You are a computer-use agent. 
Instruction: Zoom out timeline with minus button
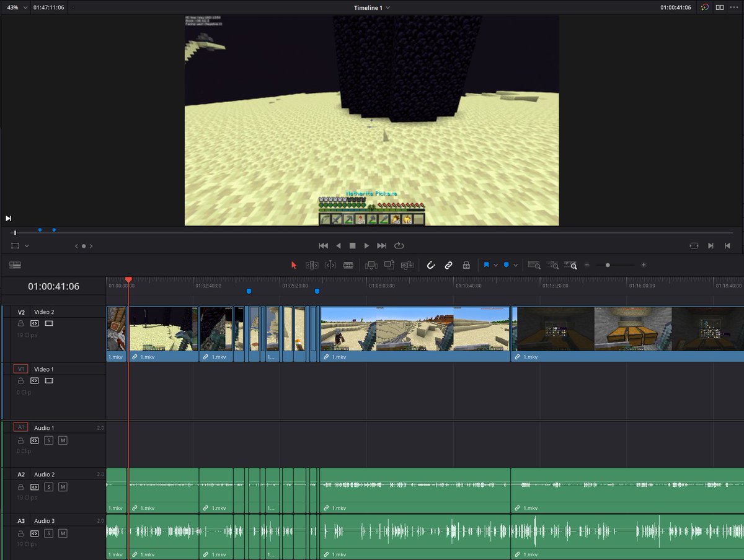[x=587, y=265]
